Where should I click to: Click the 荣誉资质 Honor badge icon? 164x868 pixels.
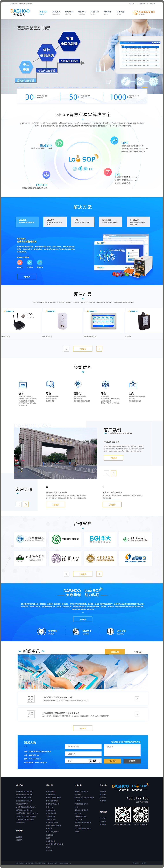pyautogui.click(x=41, y=631)
